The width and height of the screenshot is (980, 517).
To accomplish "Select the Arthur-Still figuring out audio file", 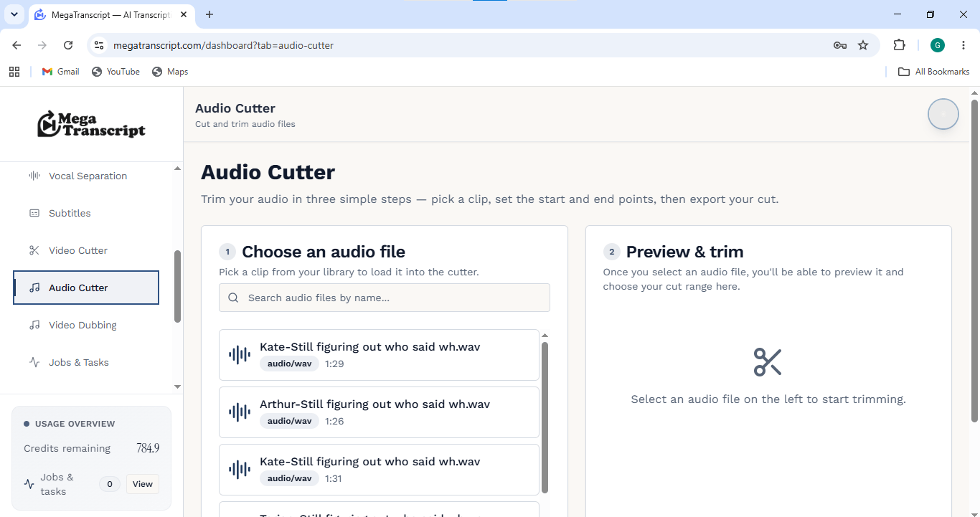I will pos(379,412).
